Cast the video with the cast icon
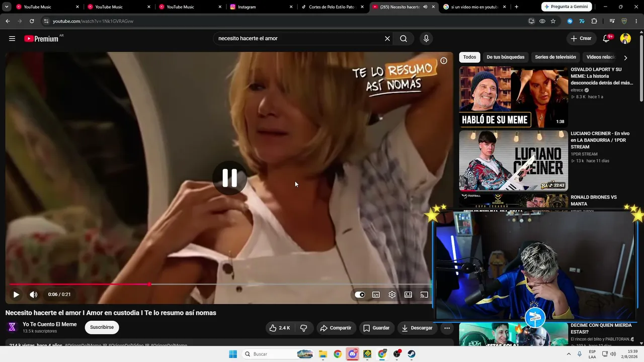The image size is (644, 362). 424,295
